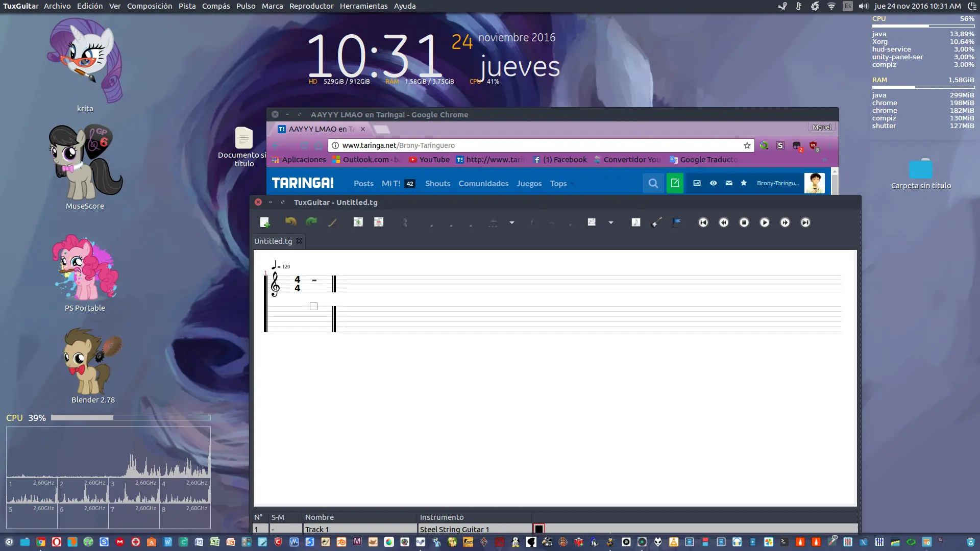Screen dimensions: 980x551
Task: Expand the chord view dropdown arrow
Action: tap(610, 222)
